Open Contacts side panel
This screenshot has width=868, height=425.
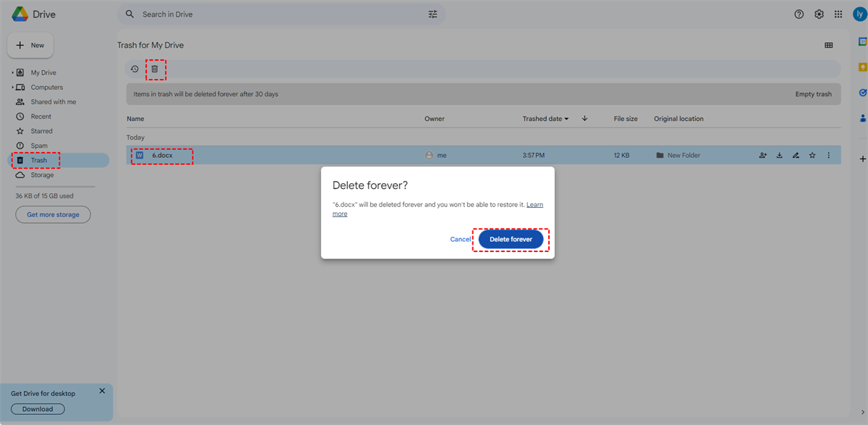tap(862, 117)
